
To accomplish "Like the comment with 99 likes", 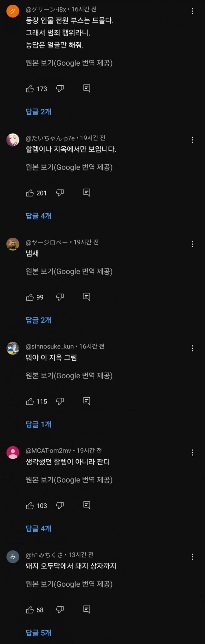I will (x=30, y=297).
